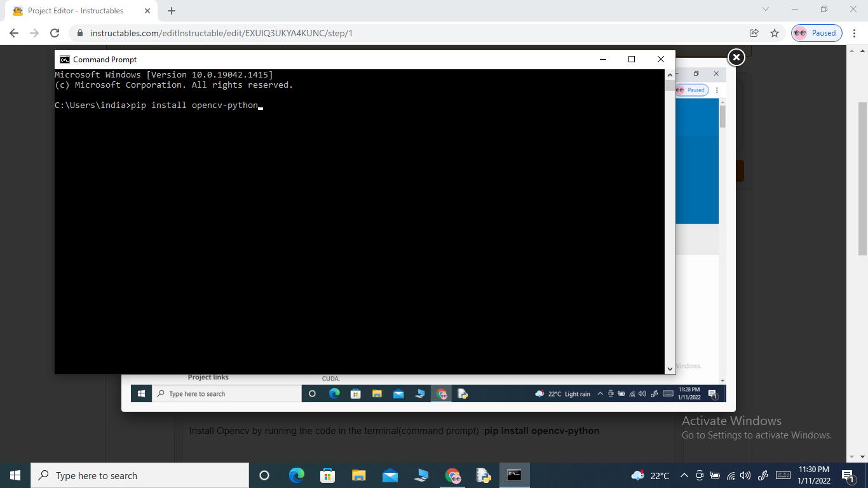
Task: Bookmark this page with the star icon
Action: click(775, 32)
